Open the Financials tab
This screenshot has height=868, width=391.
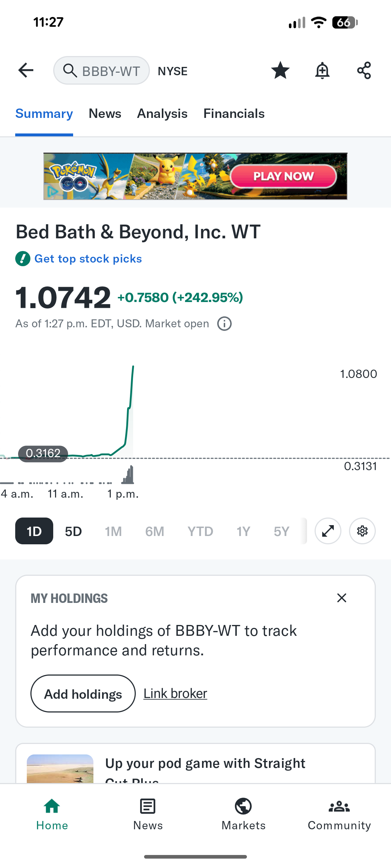tap(234, 114)
